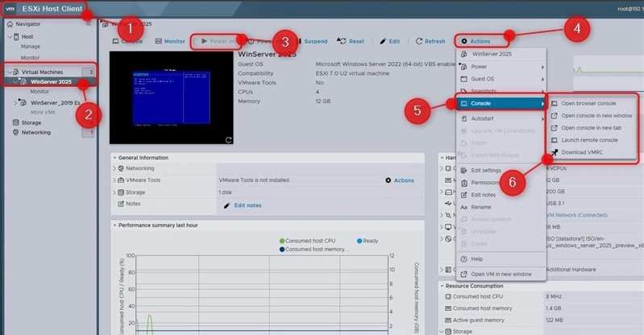Choose Open VM in new window
The image size is (644, 335).
tap(501, 275)
